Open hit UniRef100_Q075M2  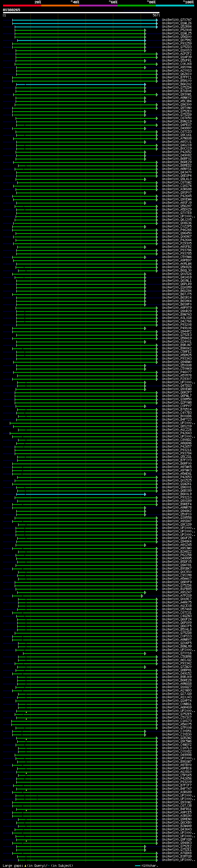click(177, 40)
